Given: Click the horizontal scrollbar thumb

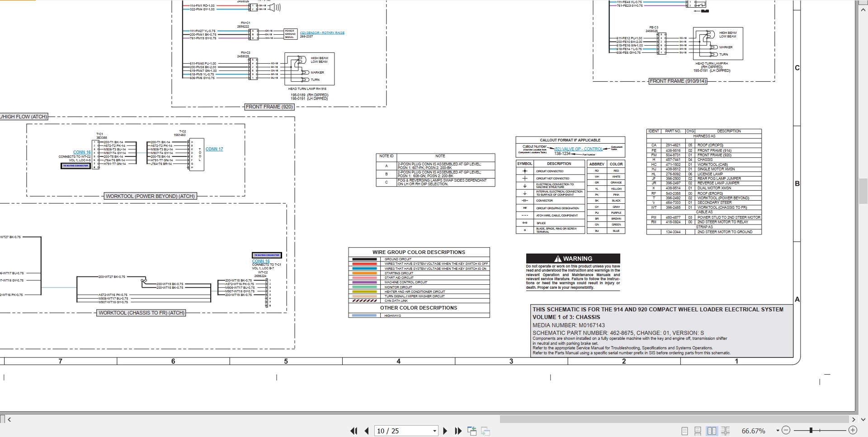Looking at the screenshot, I should 674,419.
